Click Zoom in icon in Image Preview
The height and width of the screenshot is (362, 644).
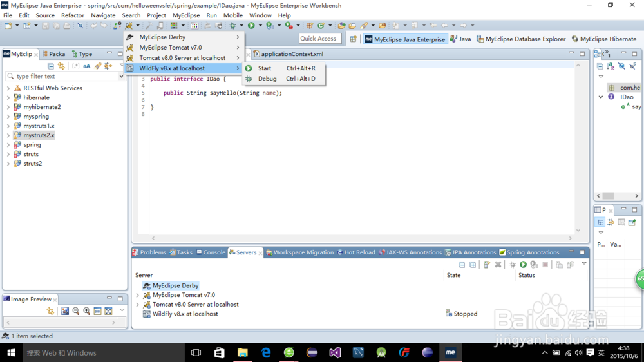[87, 311]
